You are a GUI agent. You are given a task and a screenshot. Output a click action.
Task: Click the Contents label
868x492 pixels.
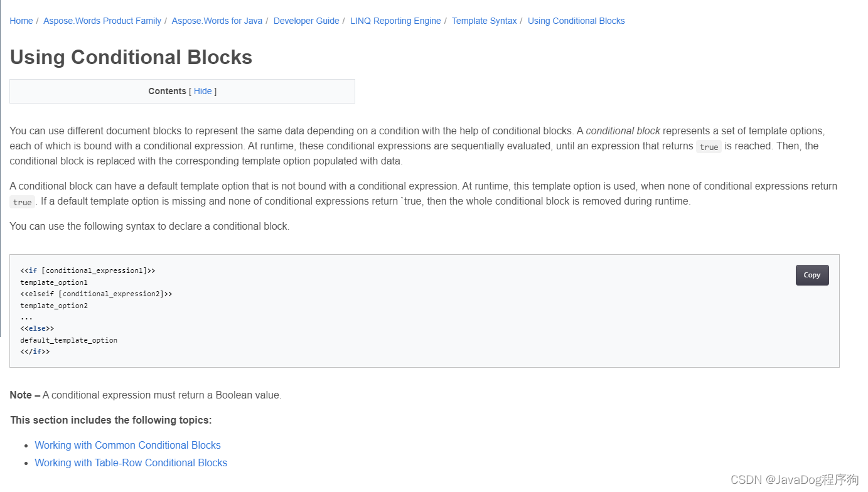(x=167, y=91)
